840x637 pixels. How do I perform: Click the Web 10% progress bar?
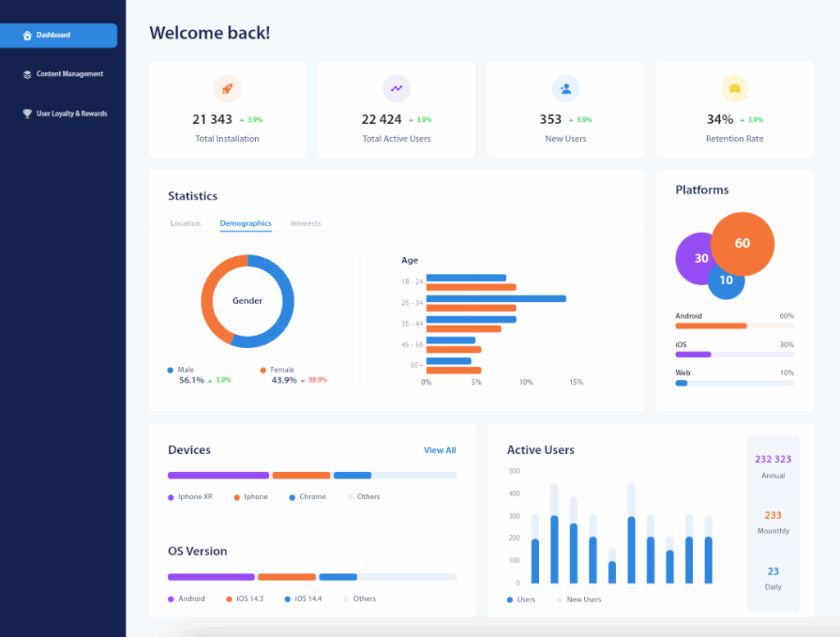[734, 383]
